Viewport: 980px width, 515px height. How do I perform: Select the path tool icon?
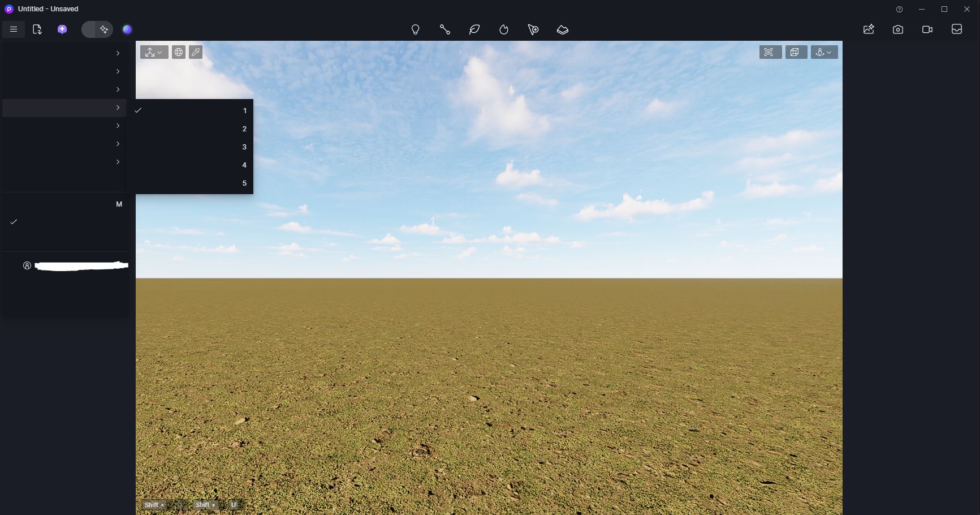pyautogui.click(x=445, y=29)
